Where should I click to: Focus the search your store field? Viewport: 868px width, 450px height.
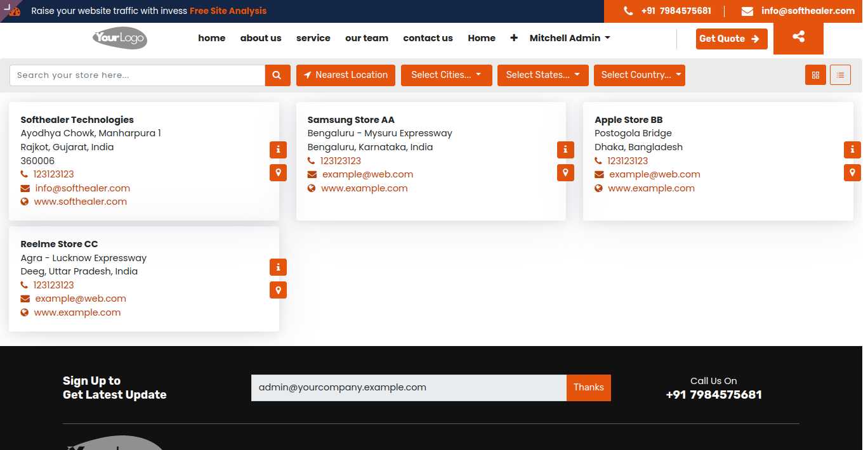click(x=137, y=75)
